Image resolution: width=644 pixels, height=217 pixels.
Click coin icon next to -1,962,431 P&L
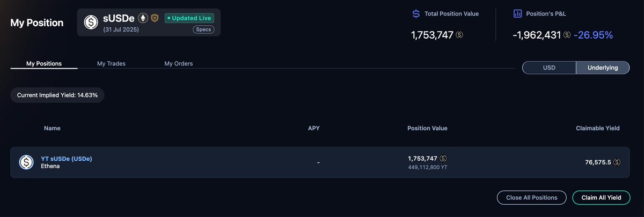coord(567,35)
